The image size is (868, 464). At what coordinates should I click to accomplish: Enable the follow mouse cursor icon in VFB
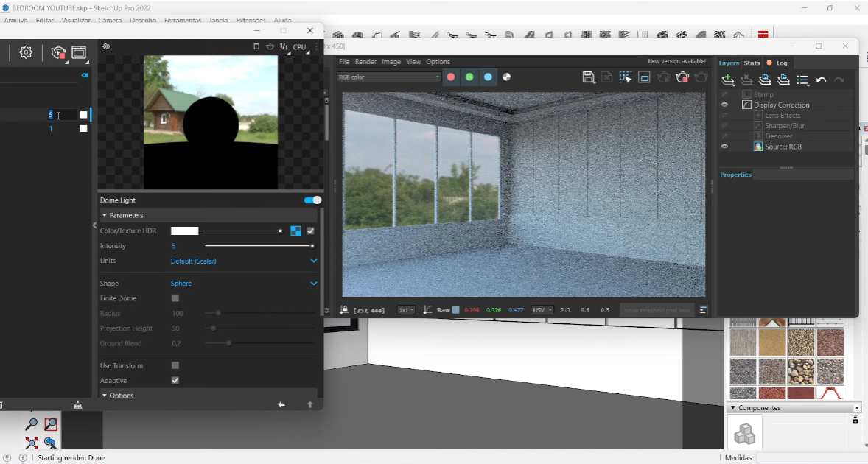(626, 77)
